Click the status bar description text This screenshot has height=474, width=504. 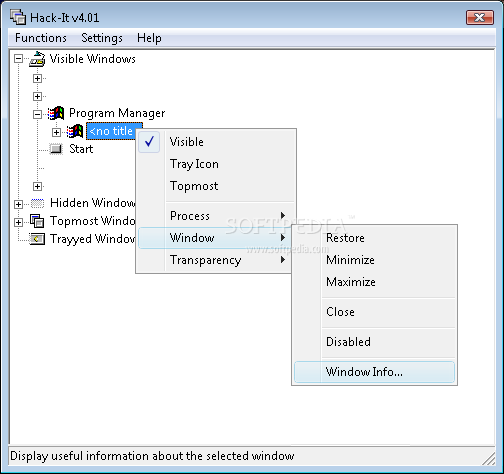coord(152,456)
